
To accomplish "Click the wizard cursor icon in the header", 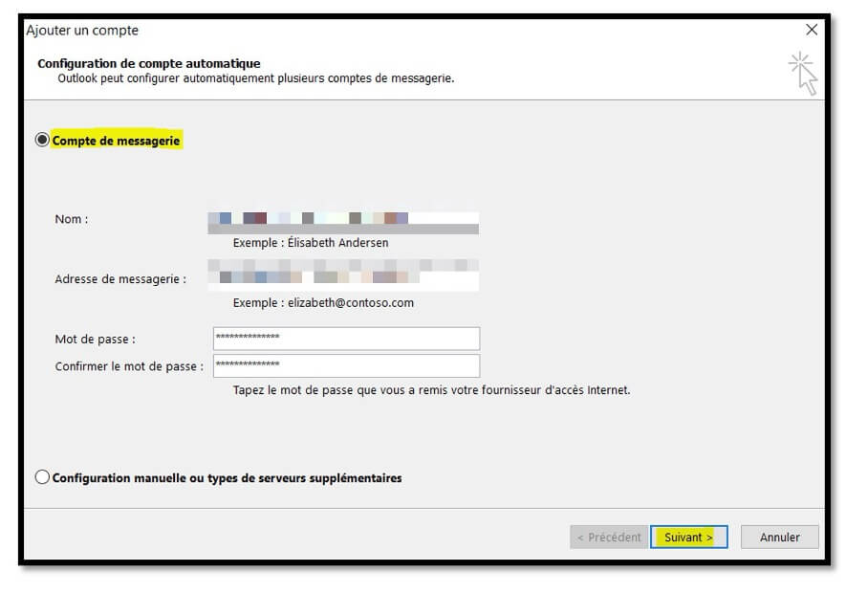I will (x=802, y=74).
